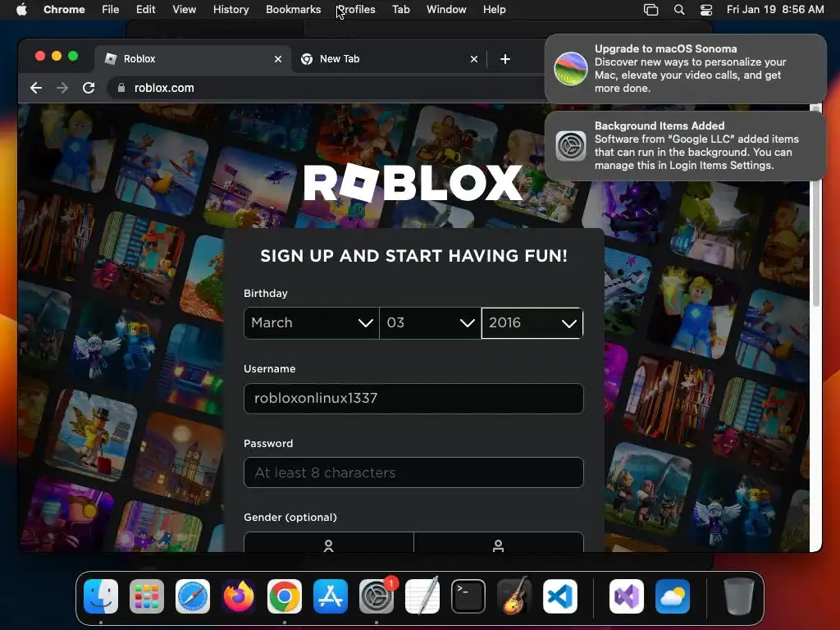Screen dimensions: 840x630
Task: Open the birthday day dropdown
Action: coord(430,323)
